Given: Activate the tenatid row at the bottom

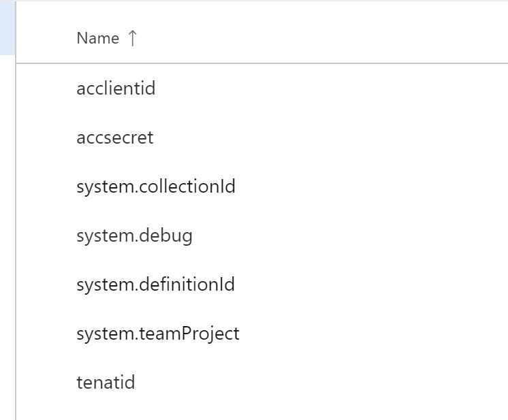Looking at the screenshot, I should [x=272, y=383].
